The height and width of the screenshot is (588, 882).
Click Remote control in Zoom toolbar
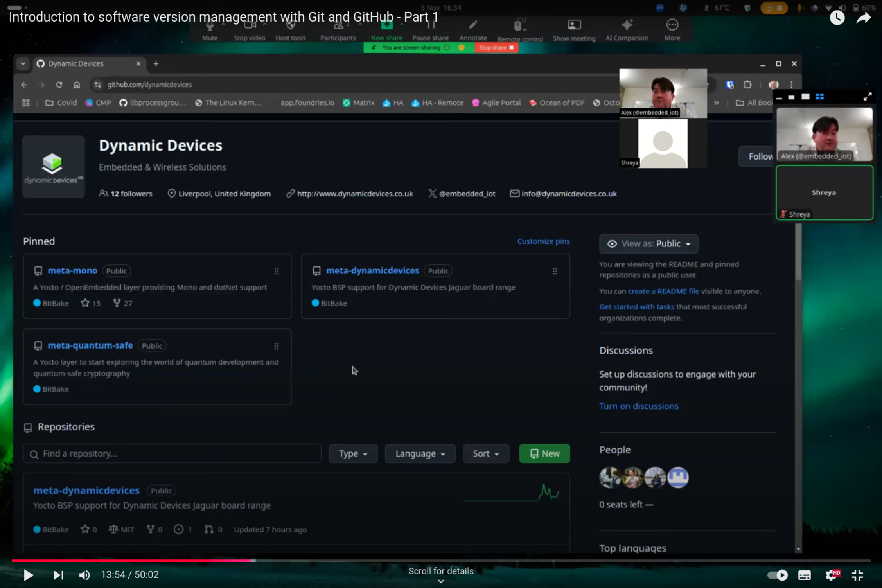tap(520, 30)
